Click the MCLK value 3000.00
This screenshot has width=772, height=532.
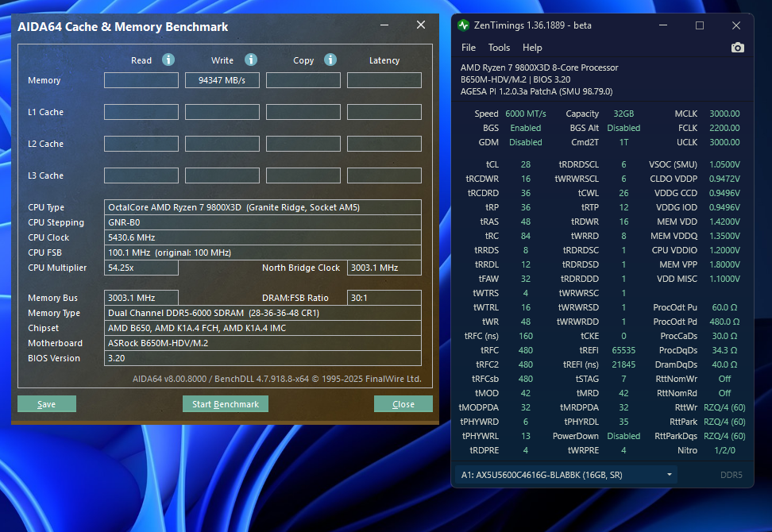(724, 114)
